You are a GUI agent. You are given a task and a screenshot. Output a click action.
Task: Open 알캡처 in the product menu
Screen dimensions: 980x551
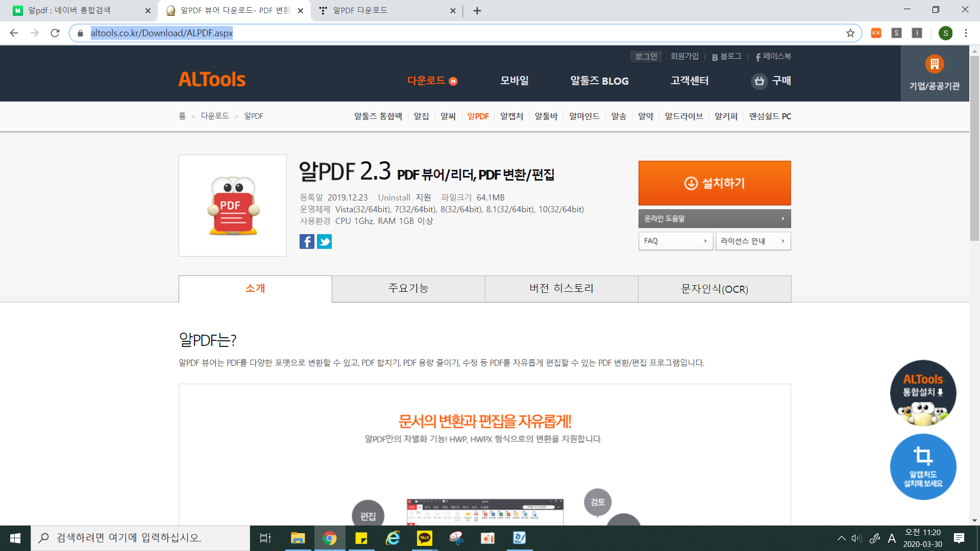[511, 116]
